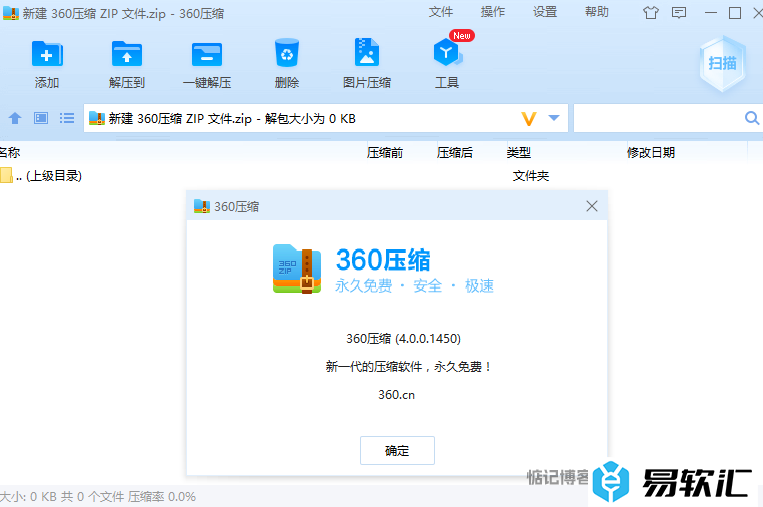Click the 添加 (Add) toolbar icon
Image resolution: width=763 pixels, height=507 pixels.
[x=47, y=54]
